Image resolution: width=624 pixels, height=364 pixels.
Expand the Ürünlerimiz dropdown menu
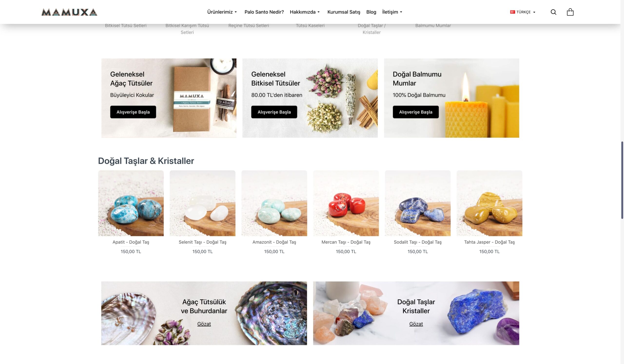pyautogui.click(x=222, y=12)
